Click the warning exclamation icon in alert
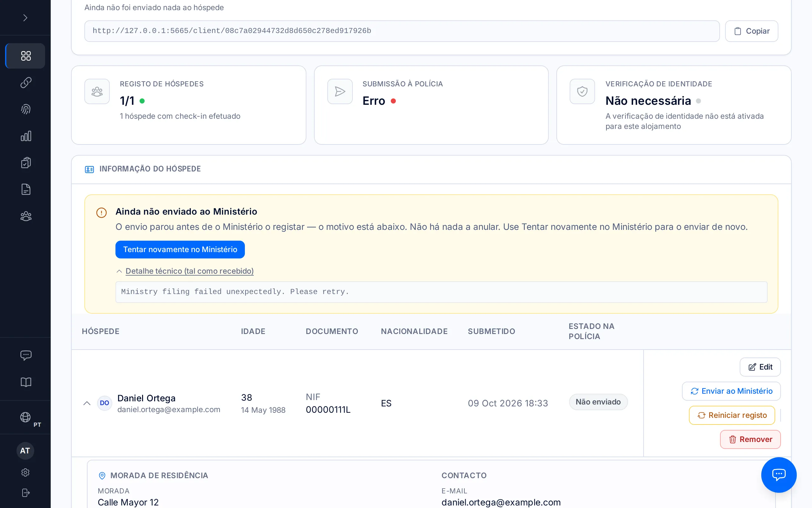The width and height of the screenshot is (812, 508). (101, 213)
